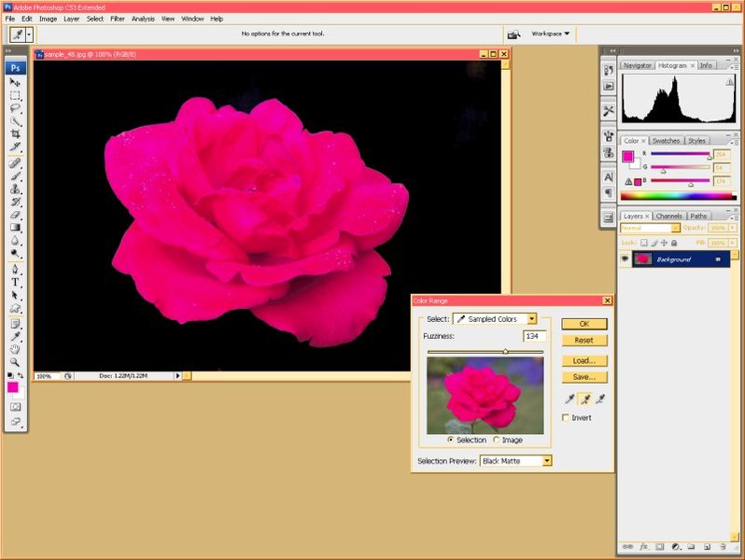The height and width of the screenshot is (560, 745).
Task: Switch to the Channels tab
Action: click(x=668, y=216)
